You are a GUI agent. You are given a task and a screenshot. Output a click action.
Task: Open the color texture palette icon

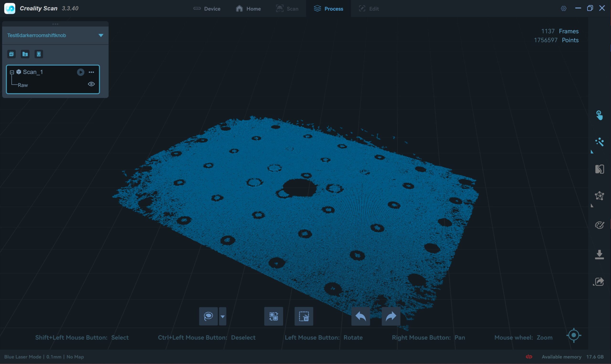(599, 225)
